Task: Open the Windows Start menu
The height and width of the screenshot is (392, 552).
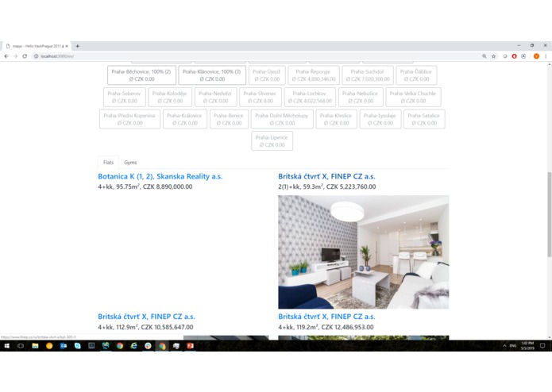Action: point(6,346)
